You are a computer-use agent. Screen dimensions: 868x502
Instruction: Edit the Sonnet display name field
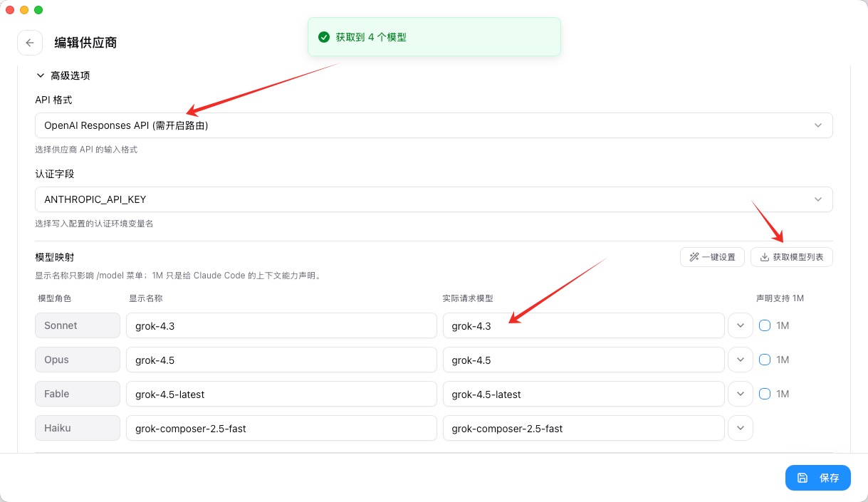pos(281,325)
